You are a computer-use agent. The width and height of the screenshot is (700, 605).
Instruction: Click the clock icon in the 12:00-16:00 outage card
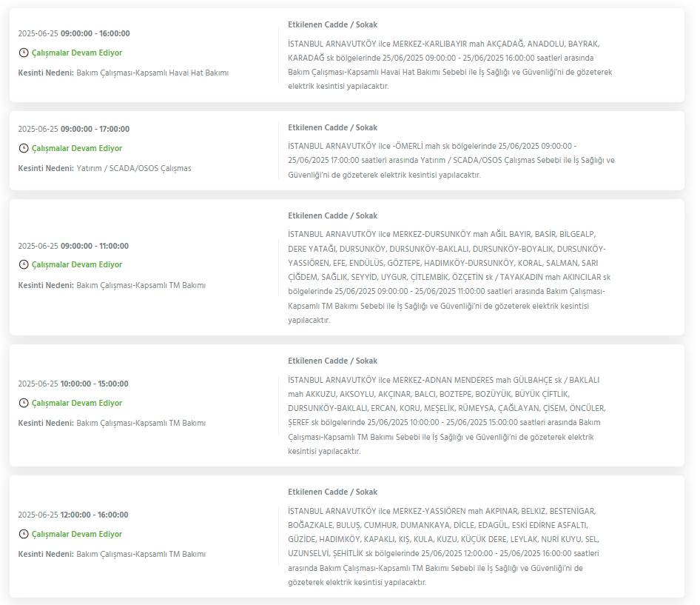[24, 534]
